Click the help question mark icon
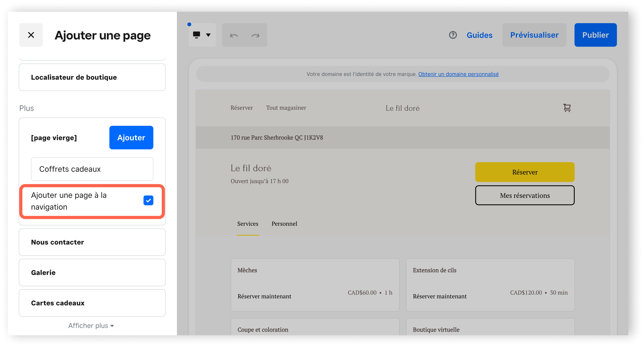Screen dimensions: 644x347 point(453,35)
